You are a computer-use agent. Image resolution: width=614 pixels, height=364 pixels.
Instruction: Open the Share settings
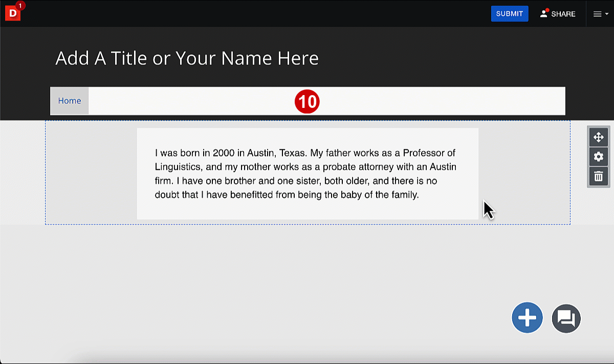(558, 14)
